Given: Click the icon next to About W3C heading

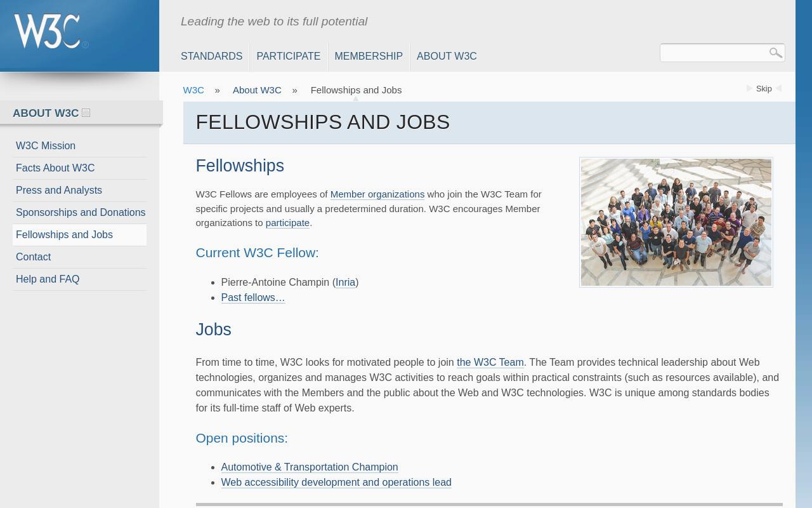Looking at the screenshot, I should (x=86, y=113).
